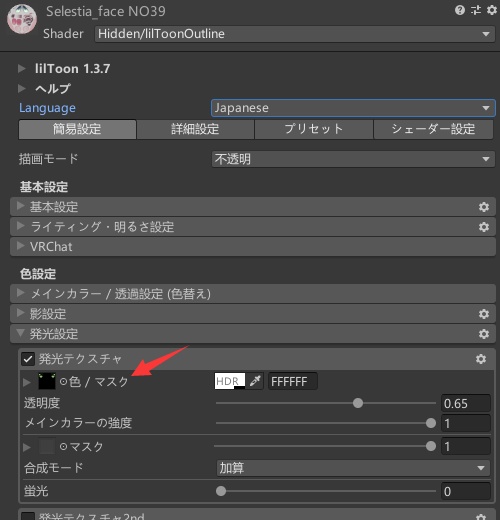
Task: Activate the emission color eyedropper
Action: coord(255,381)
